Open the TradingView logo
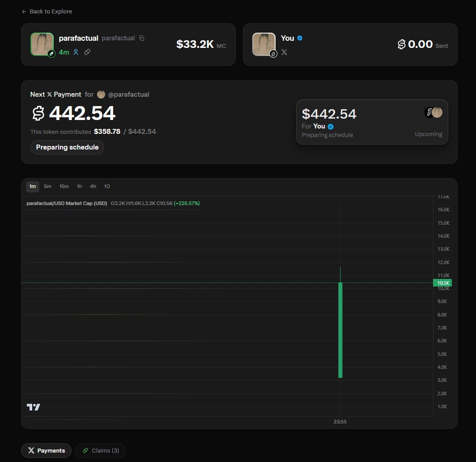The width and height of the screenshot is (476, 462). pyautogui.click(x=34, y=407)
